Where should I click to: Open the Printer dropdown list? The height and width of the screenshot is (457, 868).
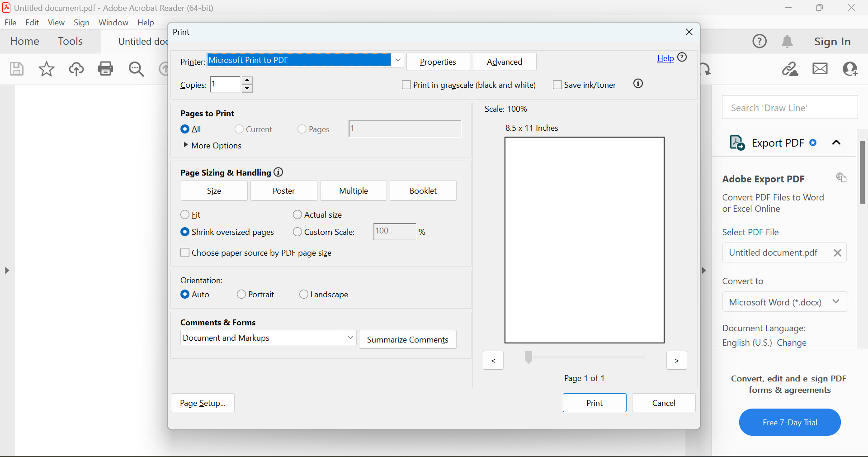point(398,60)
